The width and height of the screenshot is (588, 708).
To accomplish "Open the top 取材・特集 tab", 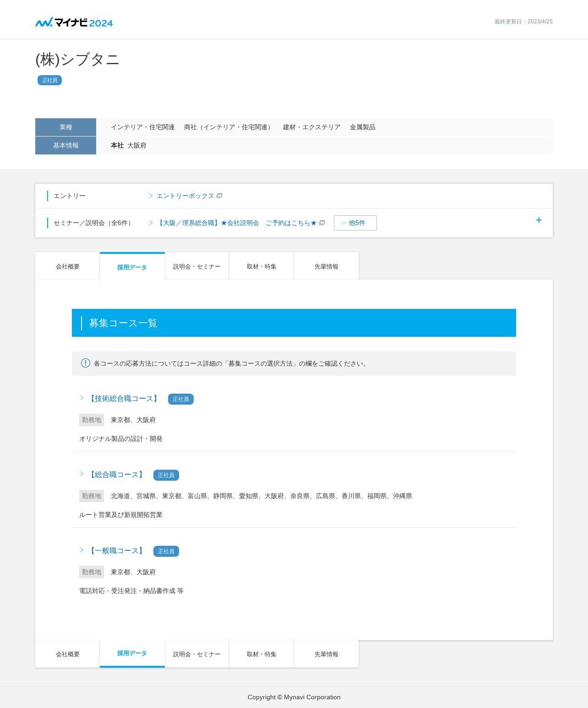I will click(x=261, y=266).
